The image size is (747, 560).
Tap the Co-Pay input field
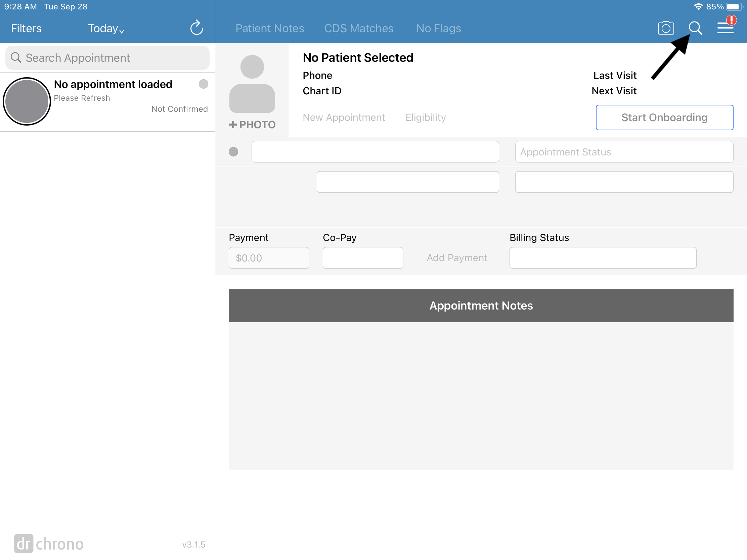coord(363,258)
